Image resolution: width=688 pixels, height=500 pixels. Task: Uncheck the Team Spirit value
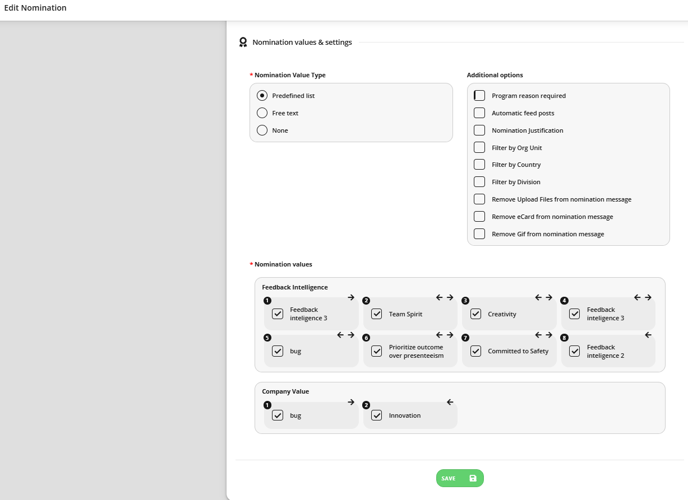(376, 314)
